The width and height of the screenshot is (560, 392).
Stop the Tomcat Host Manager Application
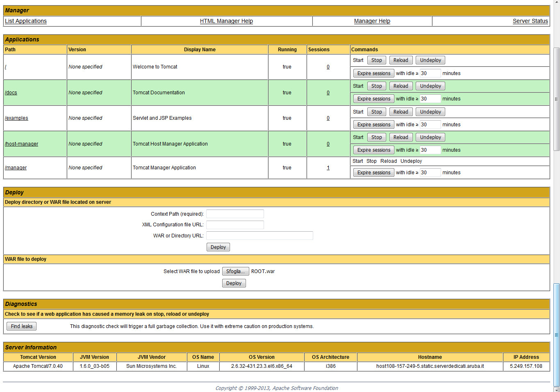tap(376, 137)
